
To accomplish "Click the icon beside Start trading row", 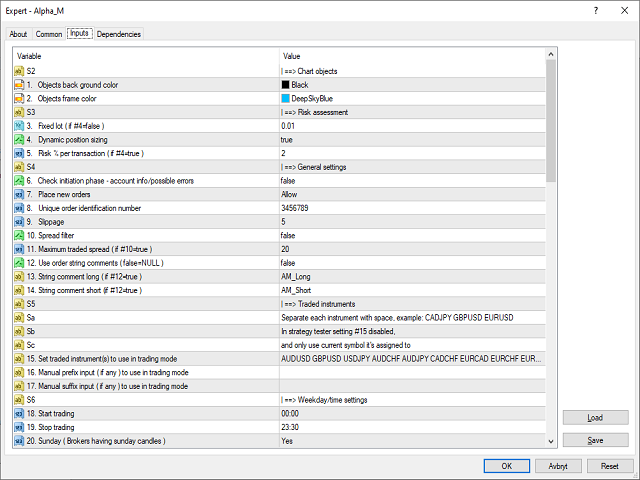I will coord(19,412).
